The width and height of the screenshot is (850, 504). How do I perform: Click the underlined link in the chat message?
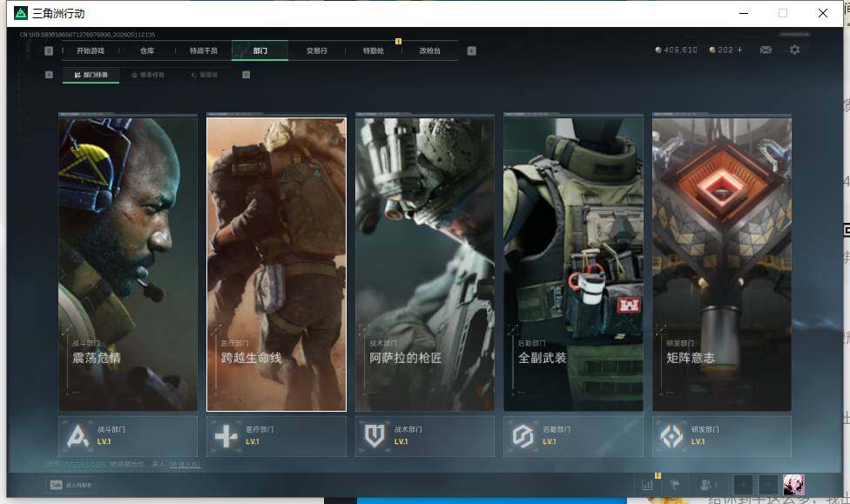point(185,465)
